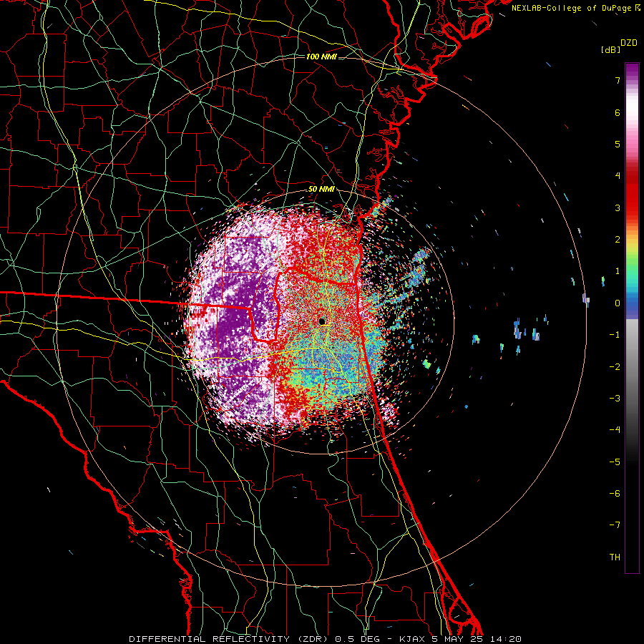Click the 5 value on the scale
The height and width of the screenshot is (644, 644).
coord(618,144)
